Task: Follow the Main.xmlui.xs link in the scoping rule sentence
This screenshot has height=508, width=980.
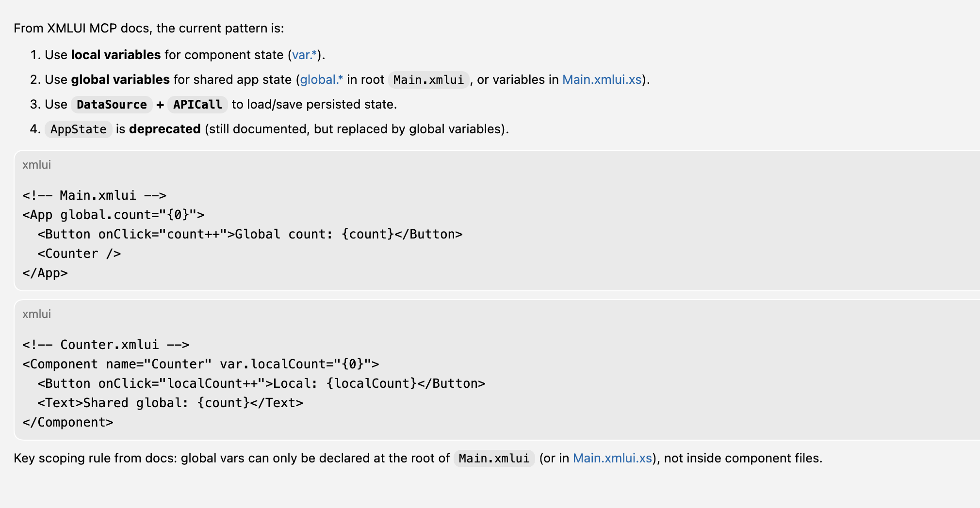Action: point(612,458)
